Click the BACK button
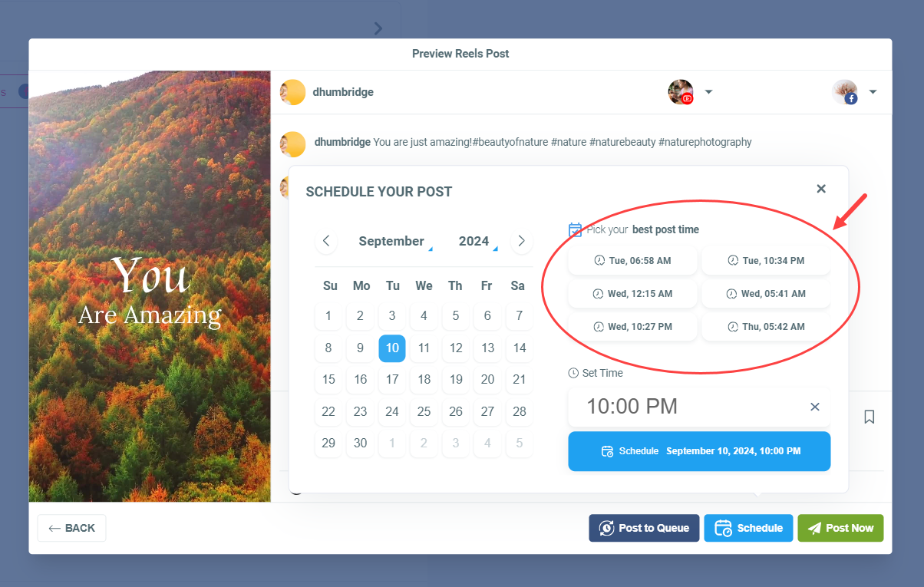This screenshot has width=924, height=587. [71, 528]
